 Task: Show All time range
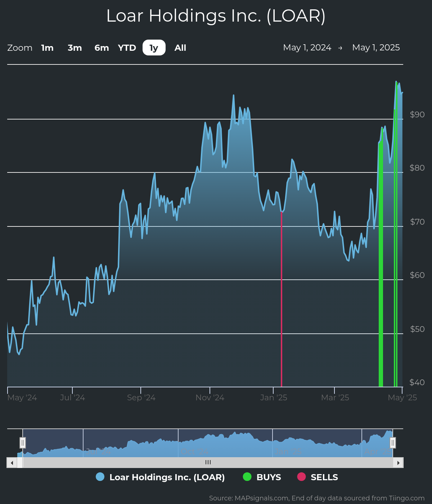pos(180,48)
